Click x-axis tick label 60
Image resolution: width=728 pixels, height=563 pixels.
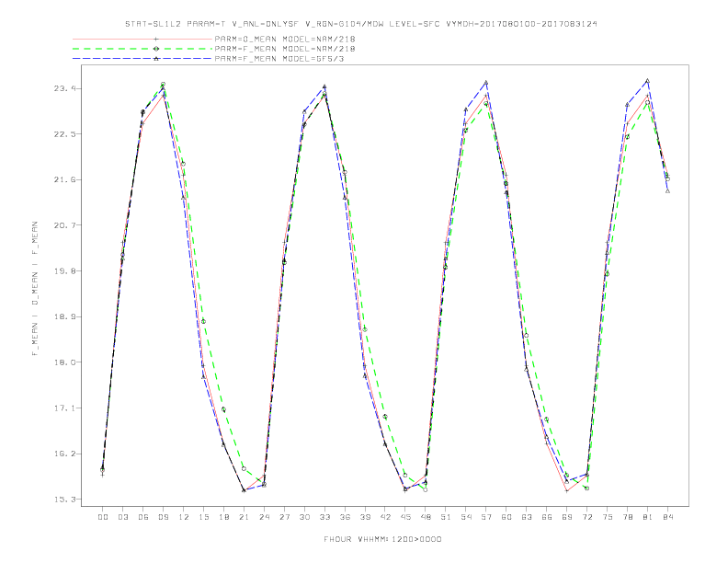[x=506, y=517]
